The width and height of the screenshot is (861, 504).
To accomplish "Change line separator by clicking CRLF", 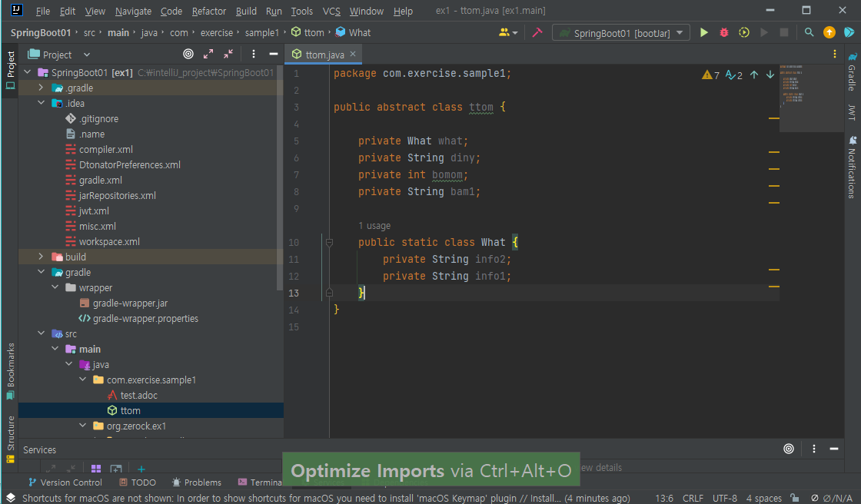I will click(693, 497).
